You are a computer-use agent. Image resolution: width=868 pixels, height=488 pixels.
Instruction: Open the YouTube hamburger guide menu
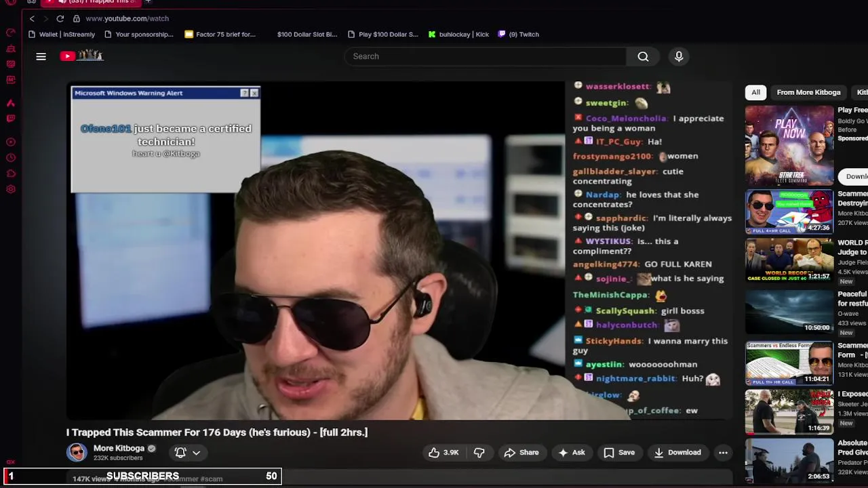click(41, 56)
